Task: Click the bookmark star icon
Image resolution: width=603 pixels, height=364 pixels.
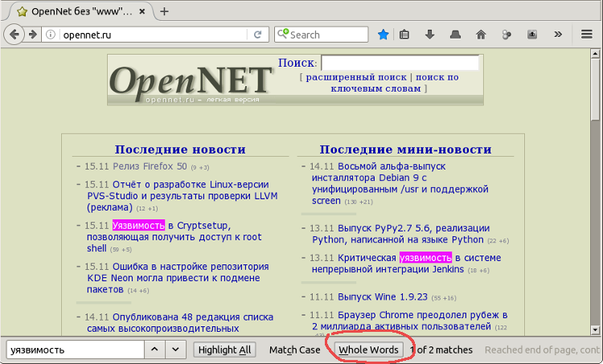Action: [384, 35]
